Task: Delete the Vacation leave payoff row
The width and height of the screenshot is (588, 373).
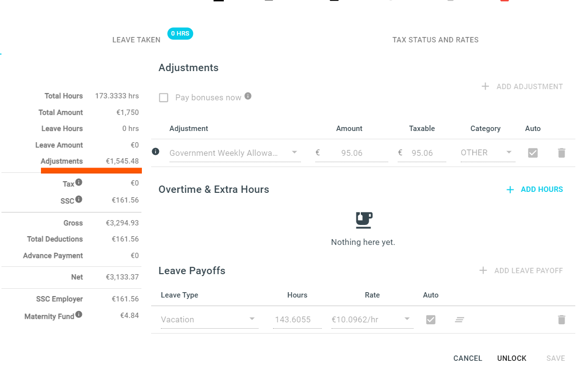Action: [x=561, y=319]
